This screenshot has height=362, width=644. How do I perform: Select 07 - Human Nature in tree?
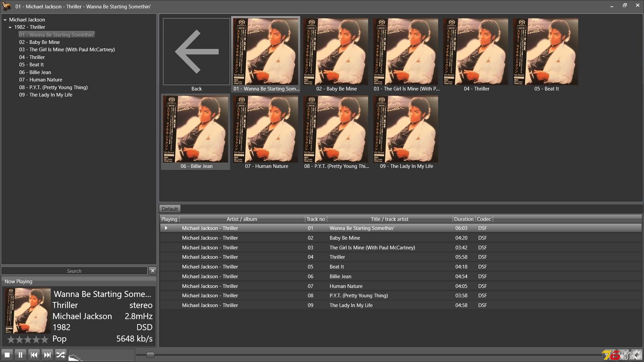(x=41, y=80)
